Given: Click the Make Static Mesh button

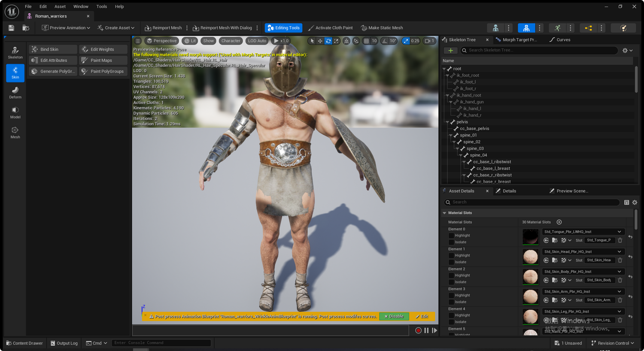Looking at the screenshot, I should coord(382,28).
